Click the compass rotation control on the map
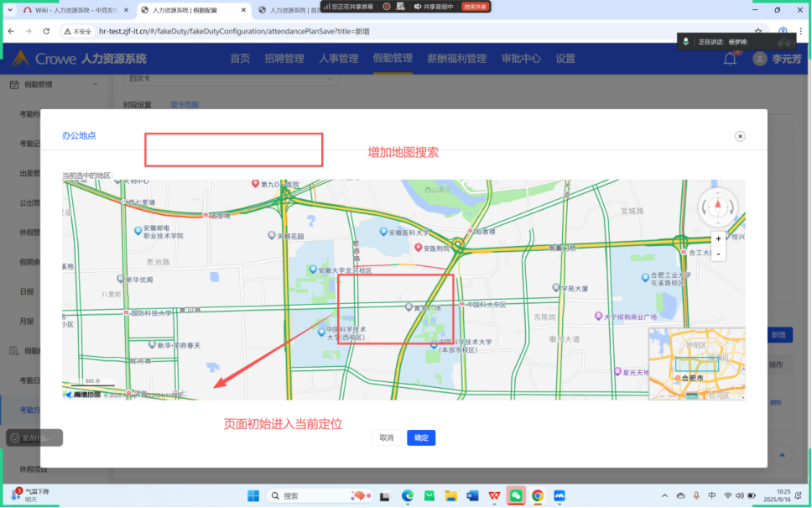812x508 pixels. tap(718, 207)
